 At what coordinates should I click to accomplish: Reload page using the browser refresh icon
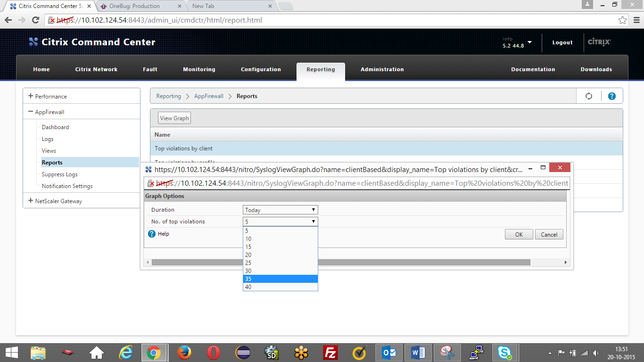coord(35,20)
